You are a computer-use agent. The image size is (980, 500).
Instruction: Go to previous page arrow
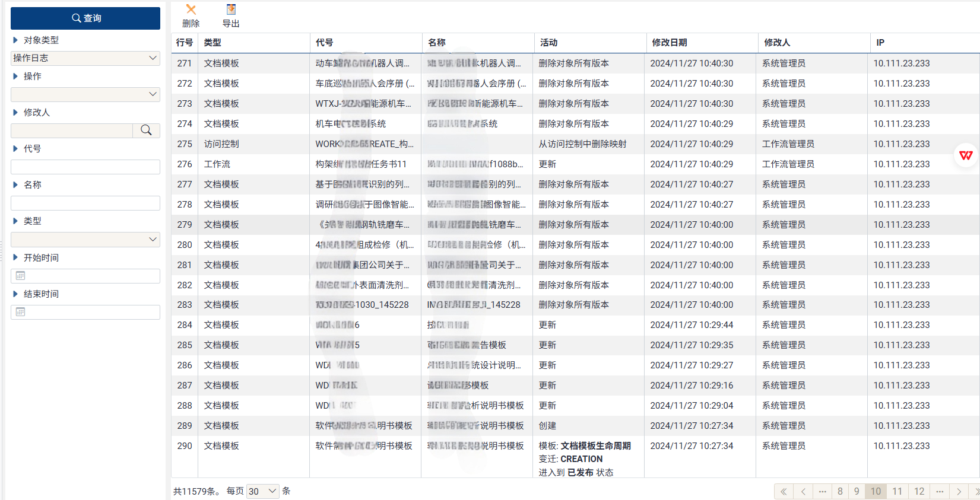[x=803, y=491]
